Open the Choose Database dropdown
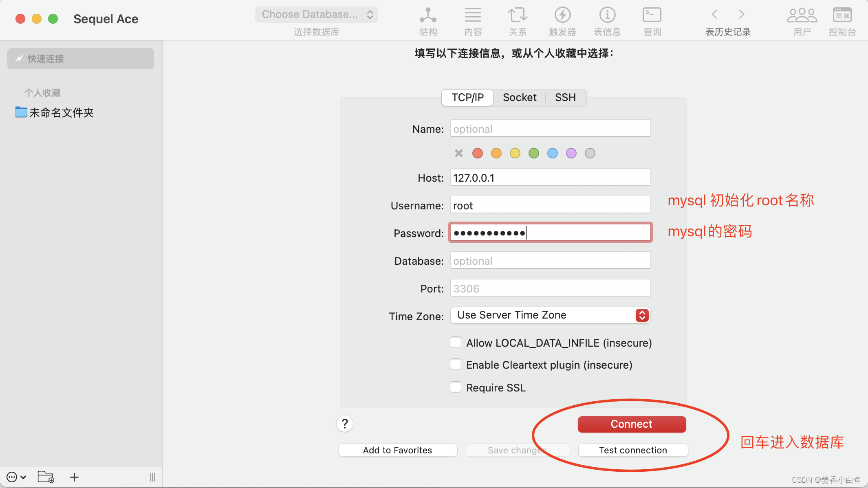The width and height of the screenshot is (868, 488). tap(317, 15)
